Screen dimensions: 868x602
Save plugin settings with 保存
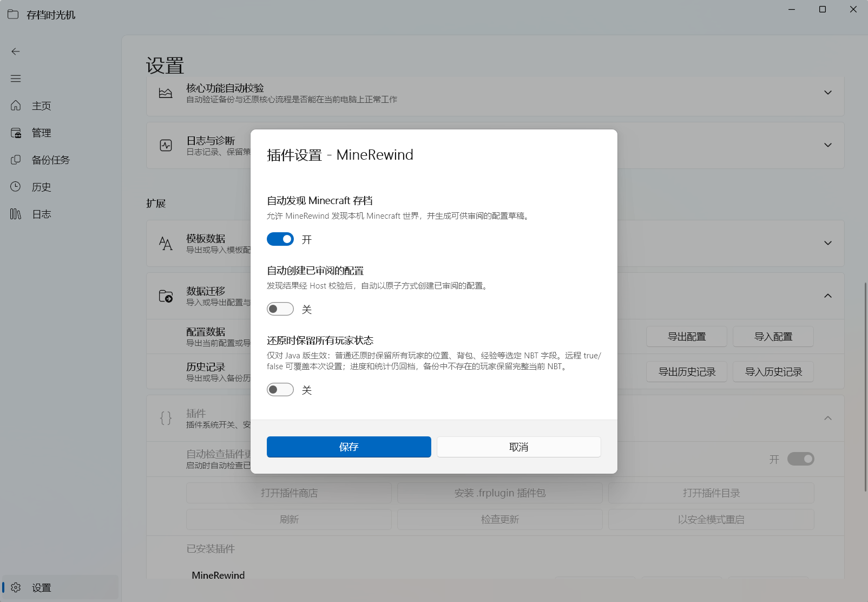coord(349,447)
